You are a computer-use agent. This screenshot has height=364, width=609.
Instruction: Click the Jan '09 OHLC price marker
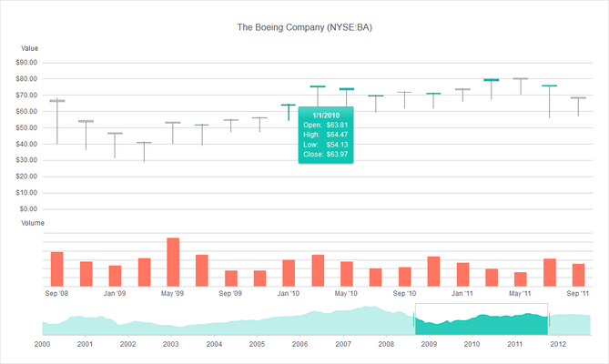(115, 145)
